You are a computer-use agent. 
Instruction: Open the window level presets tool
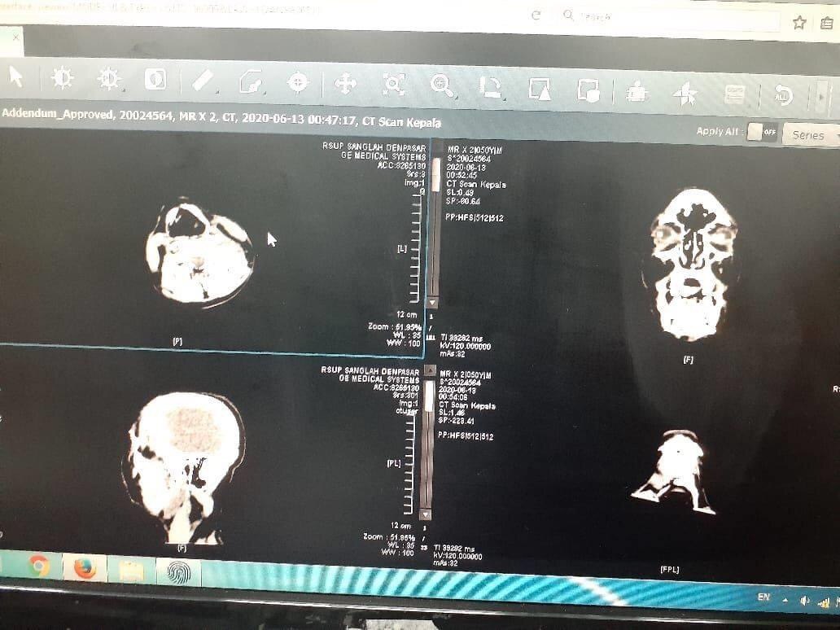point(109,79)
